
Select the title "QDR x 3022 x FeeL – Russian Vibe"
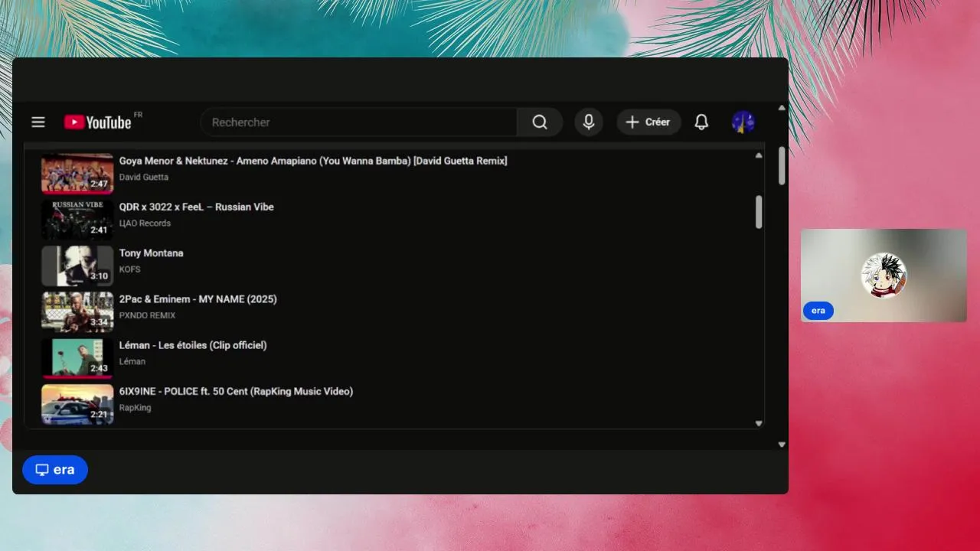click(196, 207)
